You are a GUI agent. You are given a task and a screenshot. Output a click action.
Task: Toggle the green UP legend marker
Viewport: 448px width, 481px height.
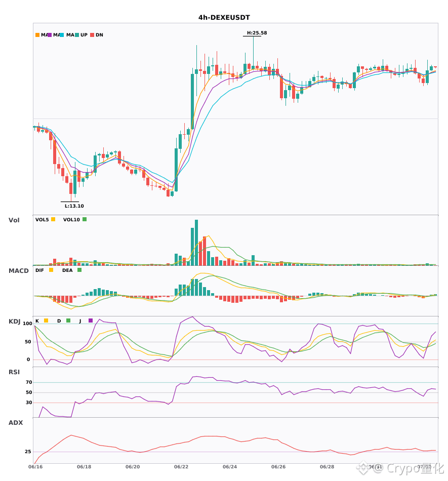click(x=77, y=35)
